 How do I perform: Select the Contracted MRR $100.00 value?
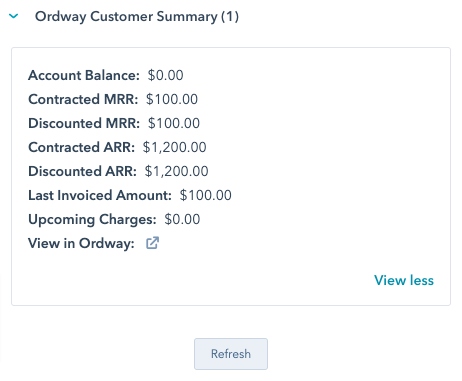[172, 99]
